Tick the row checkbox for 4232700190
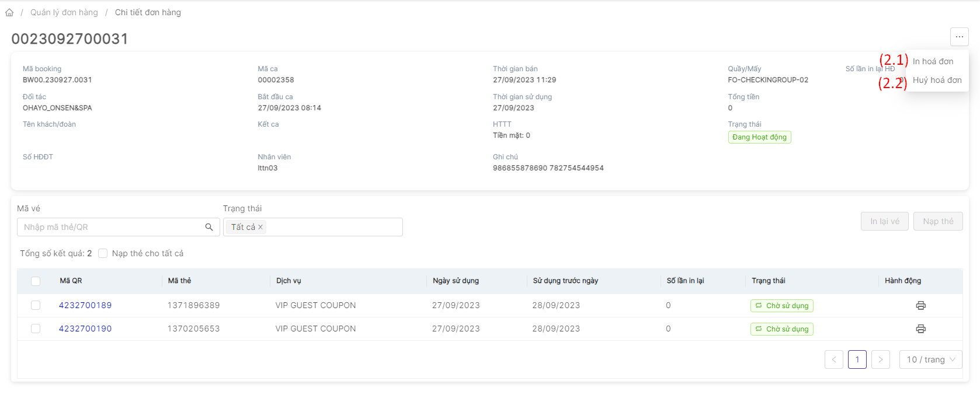The height and width of the screenshot is (398, 980). coord(36,329)
